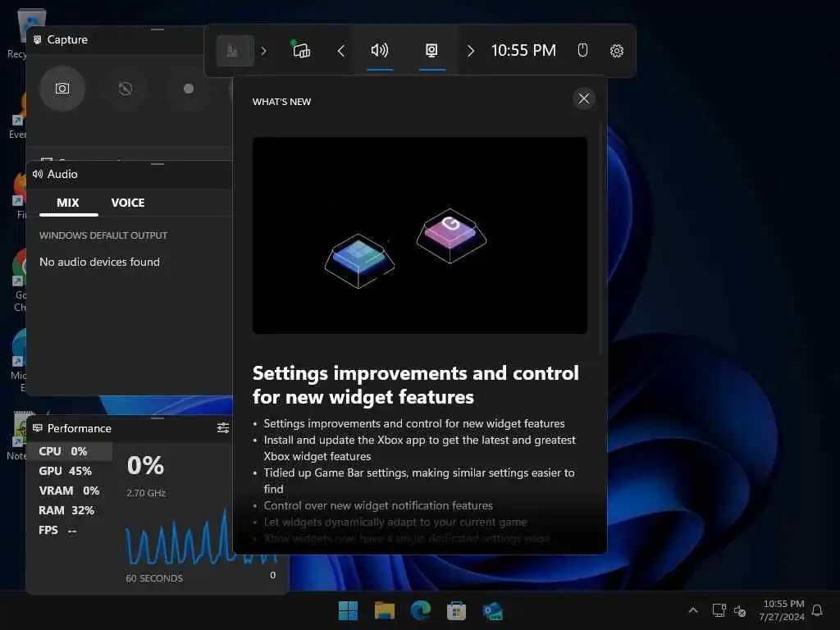
Task: Click the 10:55 PM Game Bar clock
Action: point(523,51)
